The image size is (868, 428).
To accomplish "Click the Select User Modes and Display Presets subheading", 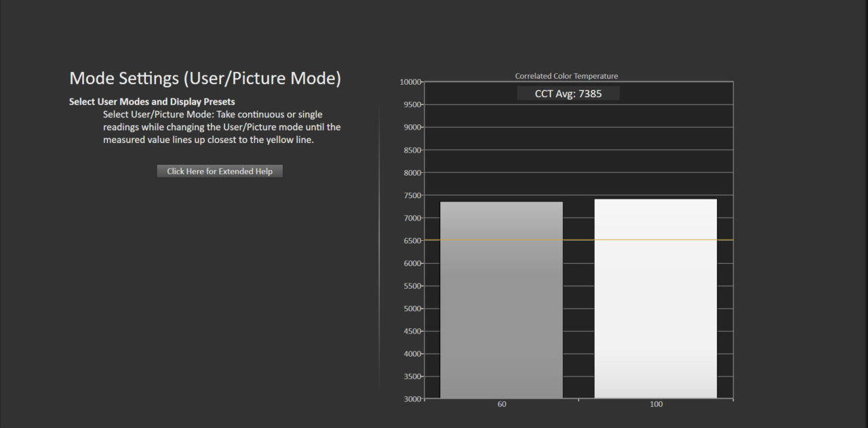I will 152,102.
